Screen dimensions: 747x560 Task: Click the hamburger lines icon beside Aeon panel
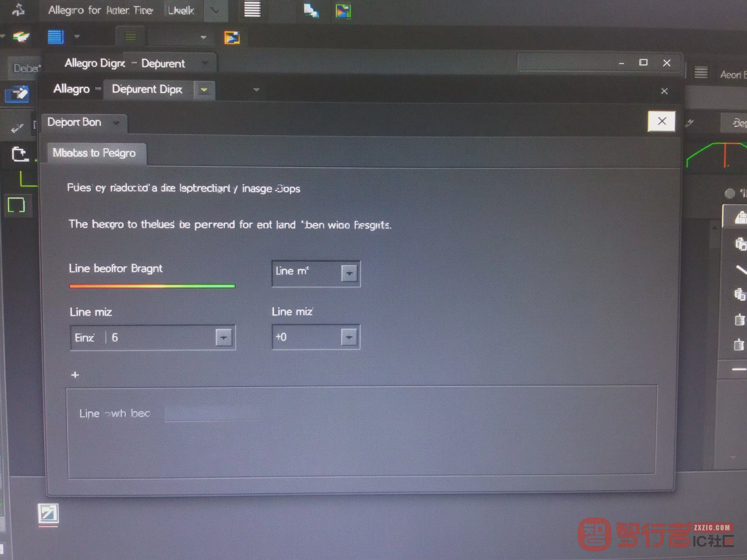(701, 73)
